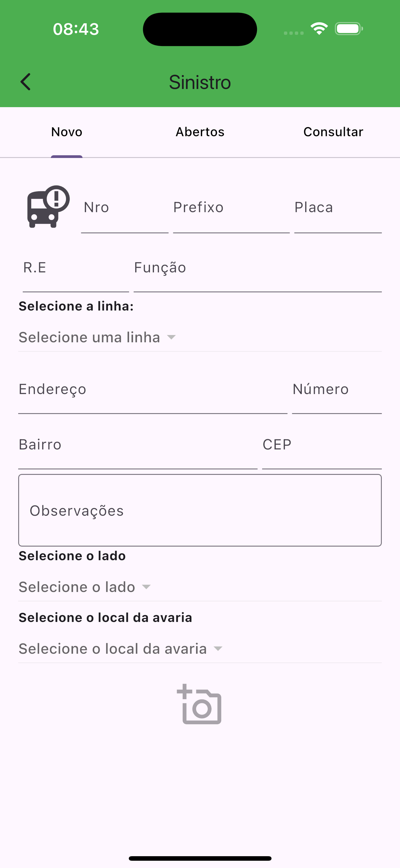Focus the Nro input field
400x868 pixels.
125,212
